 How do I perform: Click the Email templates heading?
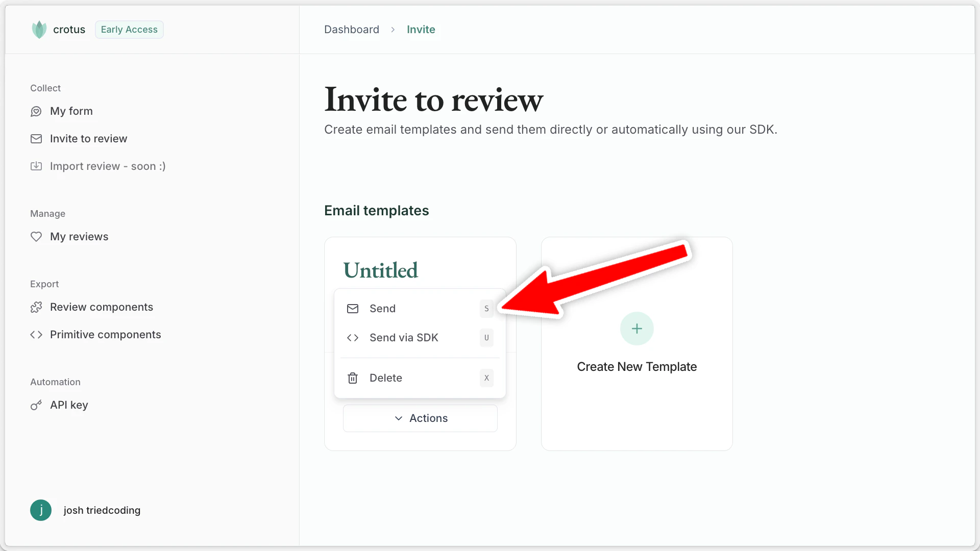pyautogui.click(x=377, y=211)
